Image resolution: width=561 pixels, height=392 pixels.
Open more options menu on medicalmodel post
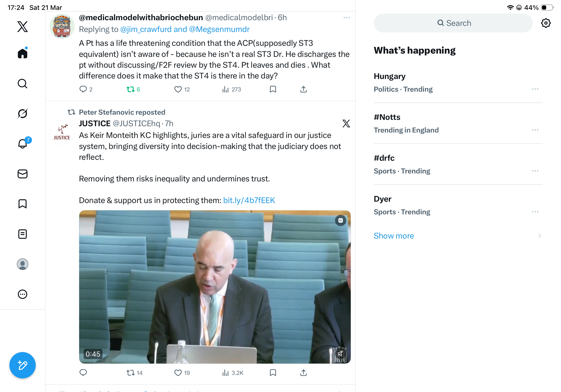347,18
